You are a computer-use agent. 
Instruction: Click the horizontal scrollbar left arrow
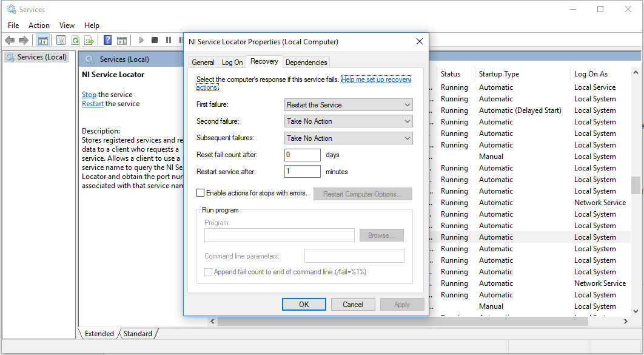click(x=212, y=321)
